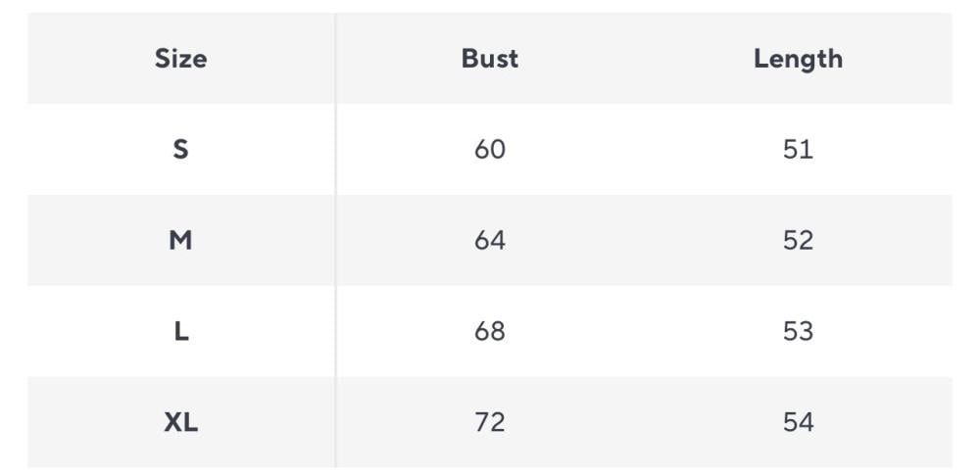Click length value 54 for size XL
The width and height of the screenshot is (980, 476).
(798, 423)
